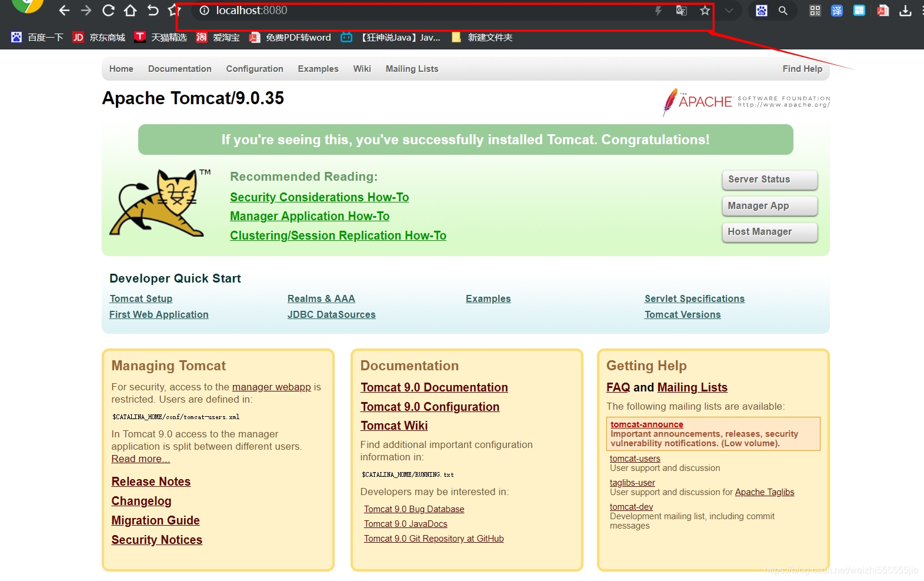
Task: Bookmark this page with the star icon
Action: pos(705,11)
